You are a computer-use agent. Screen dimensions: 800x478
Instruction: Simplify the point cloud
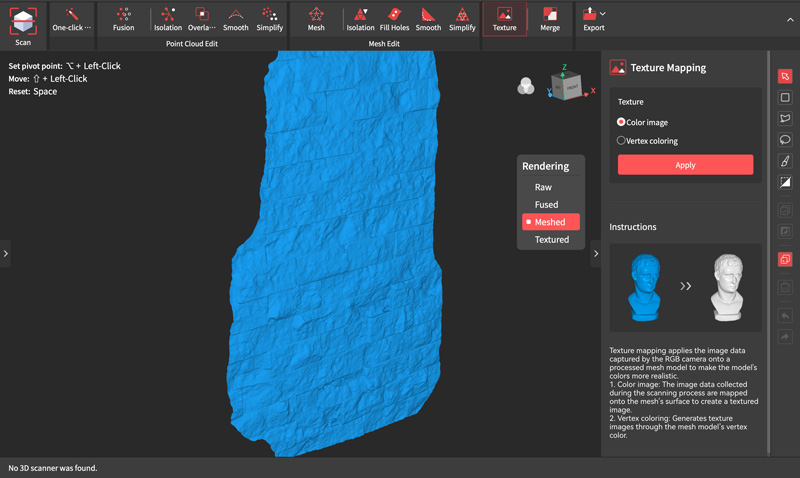point(269,19)
